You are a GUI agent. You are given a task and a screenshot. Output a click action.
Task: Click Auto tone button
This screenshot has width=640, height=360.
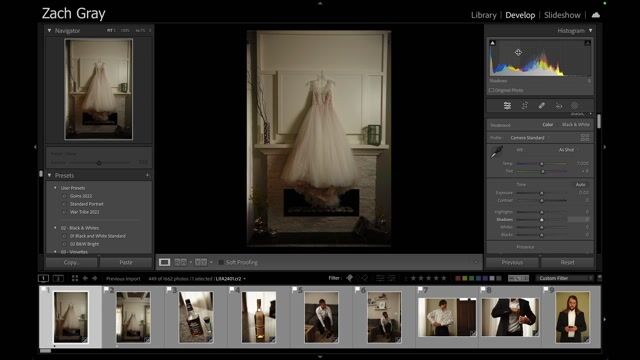(x=580, y=184)
